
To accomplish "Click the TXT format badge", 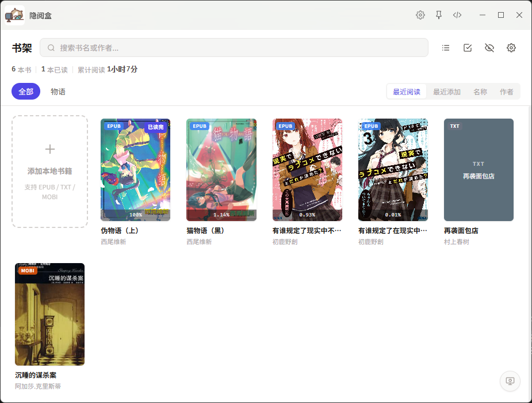I will tap(454, 126).
